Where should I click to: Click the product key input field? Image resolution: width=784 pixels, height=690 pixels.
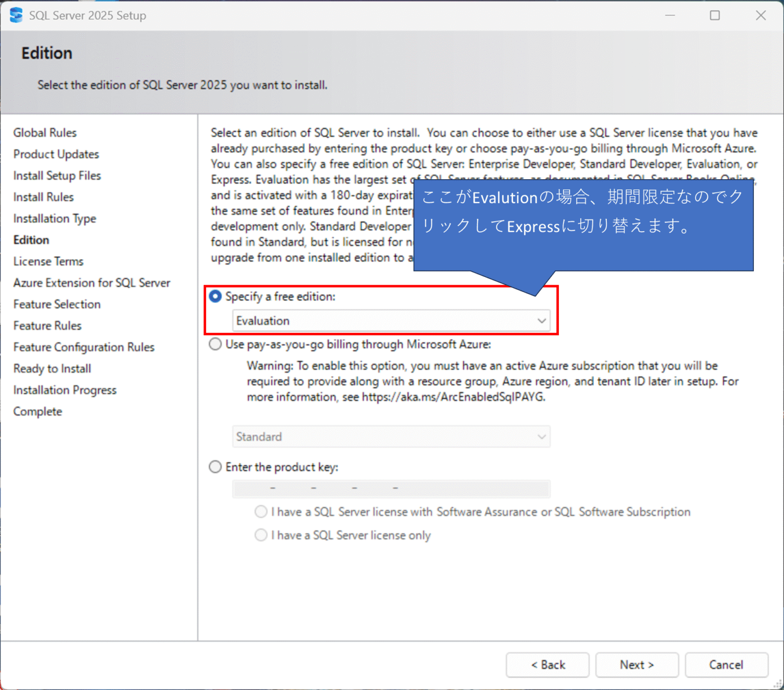[391, 488]
